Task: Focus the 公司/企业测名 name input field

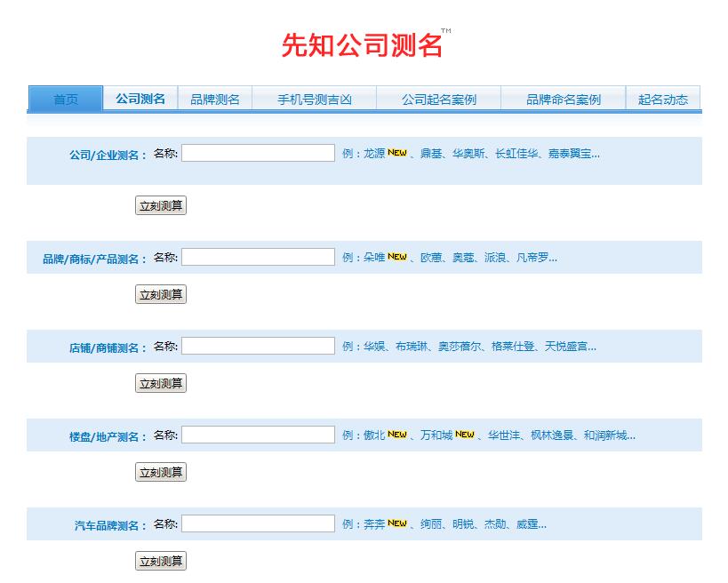Action: [258, 153]
